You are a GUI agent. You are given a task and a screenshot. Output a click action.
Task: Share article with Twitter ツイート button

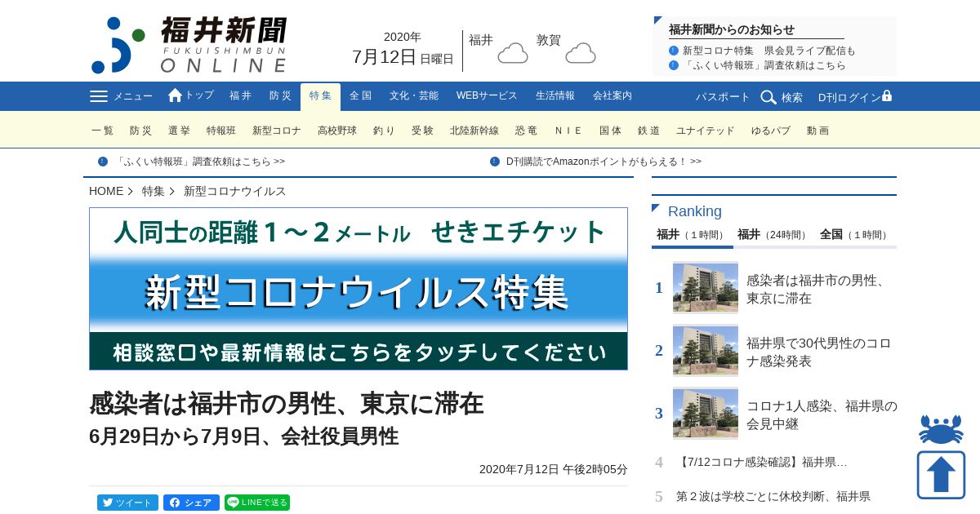coord(127,503)
